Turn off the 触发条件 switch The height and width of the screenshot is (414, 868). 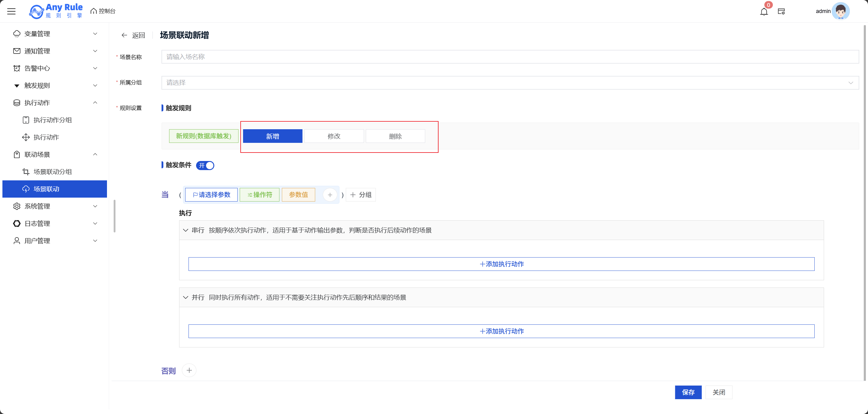pos(205,166)
